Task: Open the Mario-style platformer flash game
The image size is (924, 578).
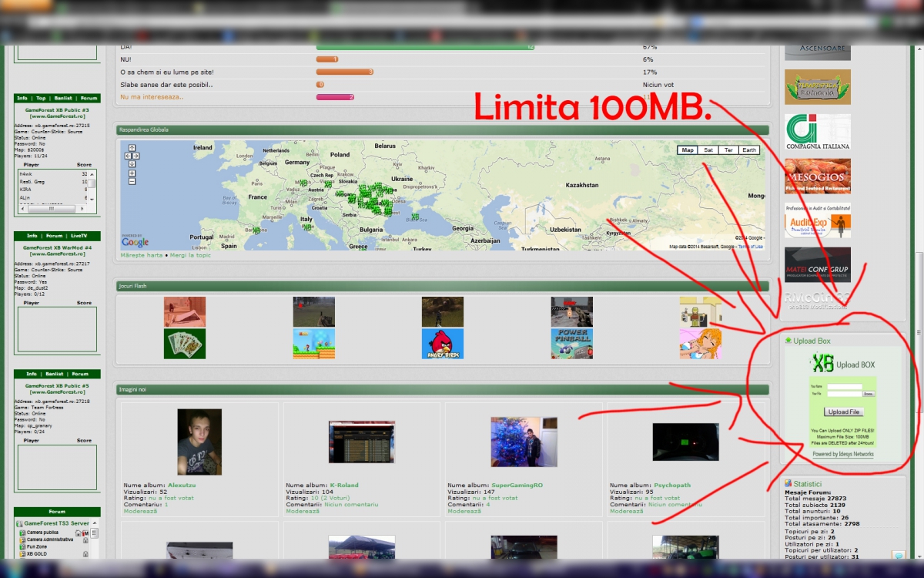Action: [313, 344]
